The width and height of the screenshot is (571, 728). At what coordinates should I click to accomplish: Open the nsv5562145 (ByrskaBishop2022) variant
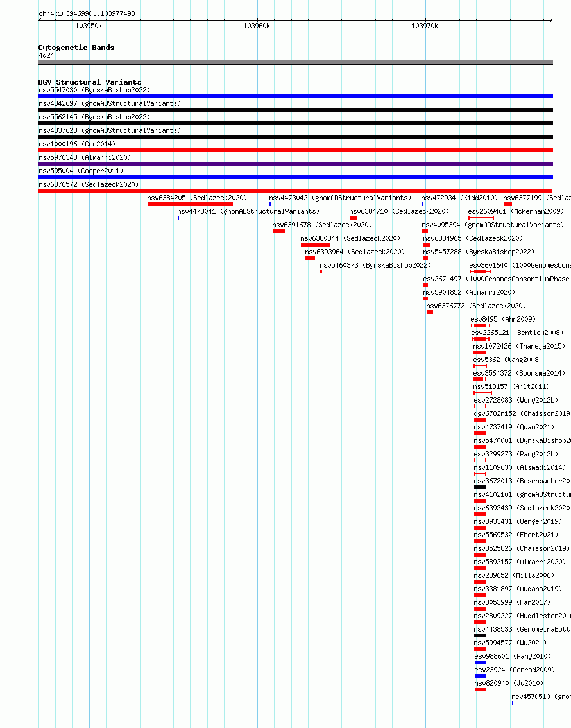click(x=94, y=117)
